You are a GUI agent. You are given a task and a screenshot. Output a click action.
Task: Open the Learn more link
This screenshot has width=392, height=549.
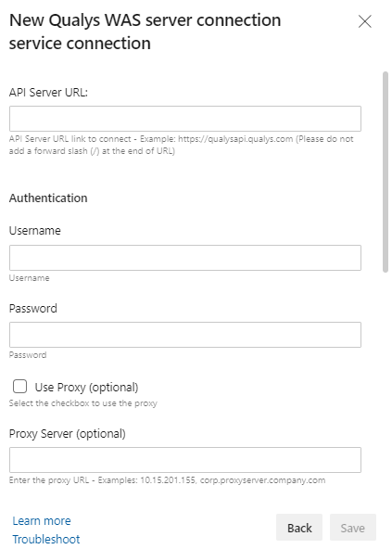tap(42, 520)
